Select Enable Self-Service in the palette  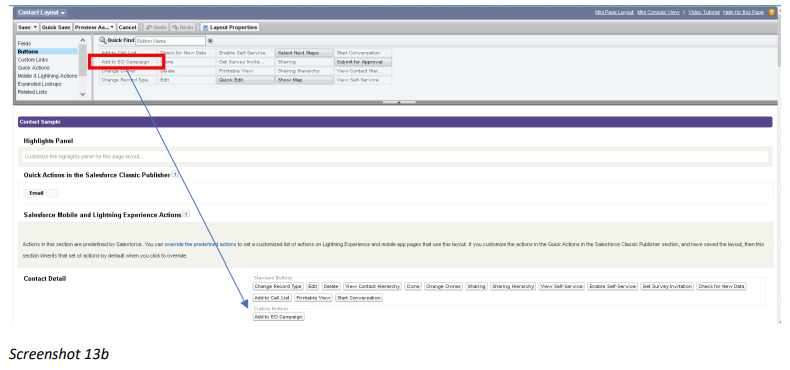click(x=245, y=53)
